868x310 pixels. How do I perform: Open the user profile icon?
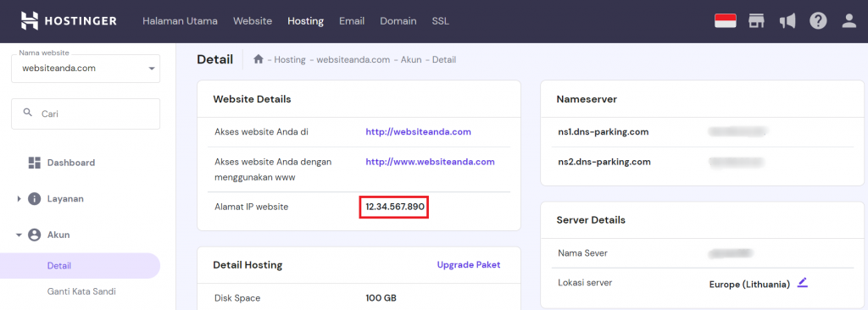coord(849,21)
